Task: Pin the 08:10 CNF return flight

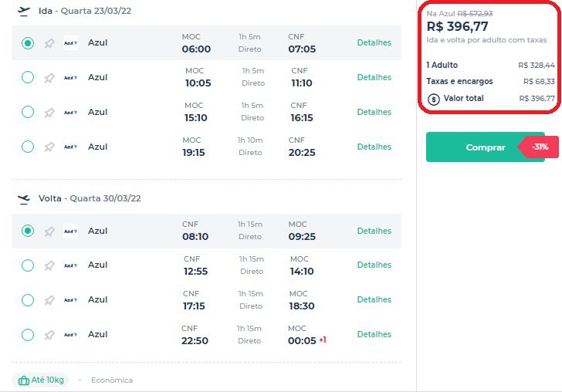Action: 49,231
